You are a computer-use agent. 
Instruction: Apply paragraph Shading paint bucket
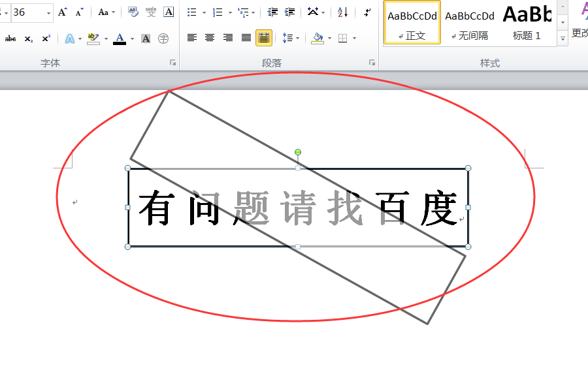pos(318,38)
